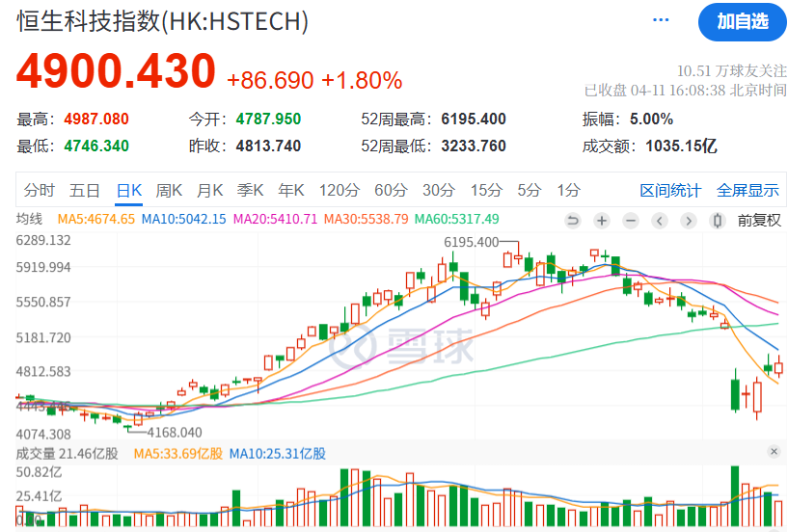Switch to the 5分 interval tab
This screenshot has height=532, width=788.
click(x=530, y=191)
